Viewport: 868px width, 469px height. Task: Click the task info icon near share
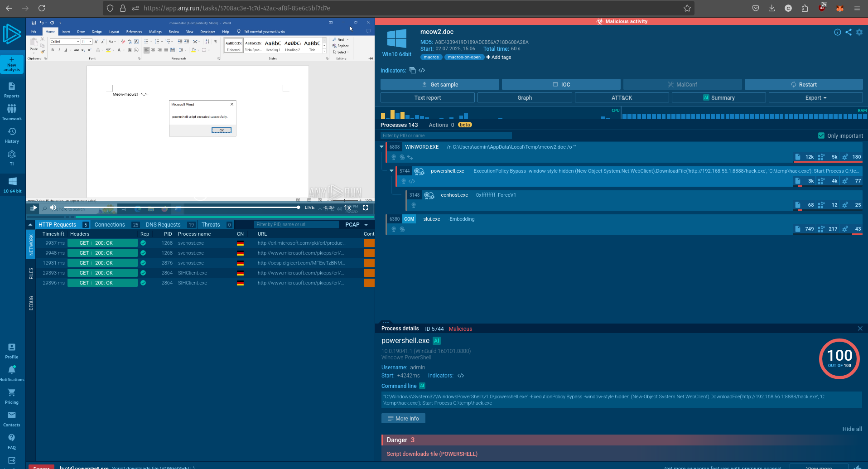tap(838, 32)
